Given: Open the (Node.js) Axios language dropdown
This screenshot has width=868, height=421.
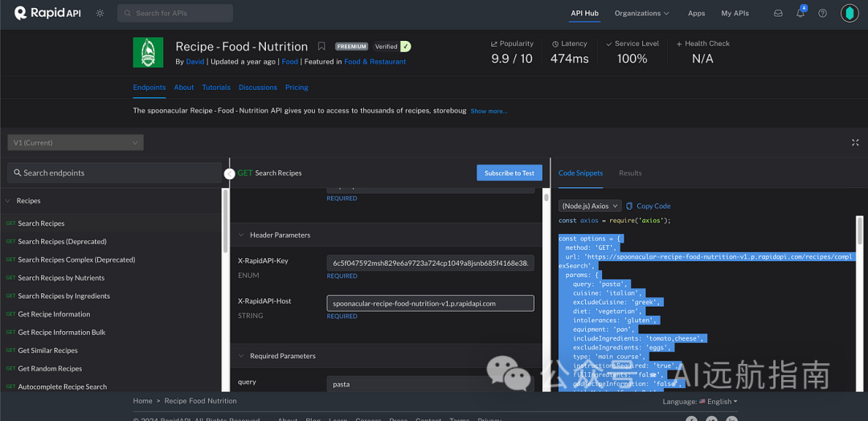Looking at the screenshot, I should point(590,206).
